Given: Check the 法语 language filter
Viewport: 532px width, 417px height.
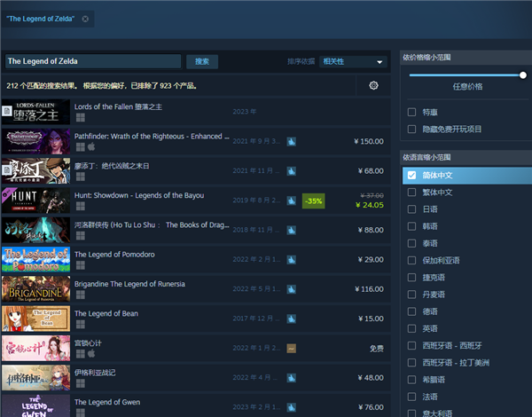Looking at the screenshot, I should pos(411,397).
